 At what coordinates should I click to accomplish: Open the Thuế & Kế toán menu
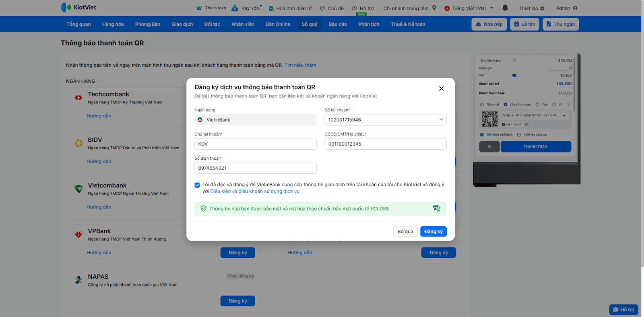click(x=408, y=24)
